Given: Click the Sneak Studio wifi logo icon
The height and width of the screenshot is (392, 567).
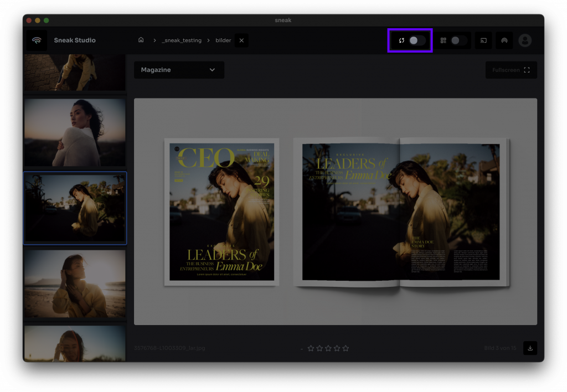Looking at the screenshot, I should click(37, 40).
